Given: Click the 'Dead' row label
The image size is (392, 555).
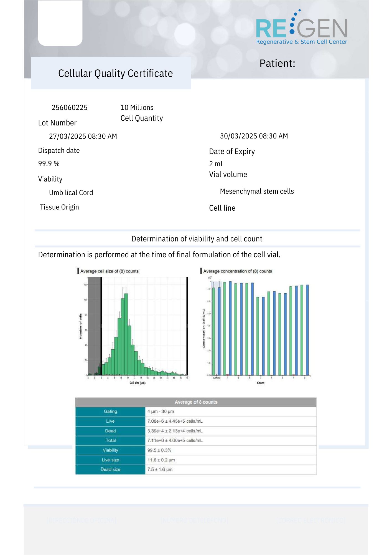Looking at the screenshot, I should tap(110, 431).
